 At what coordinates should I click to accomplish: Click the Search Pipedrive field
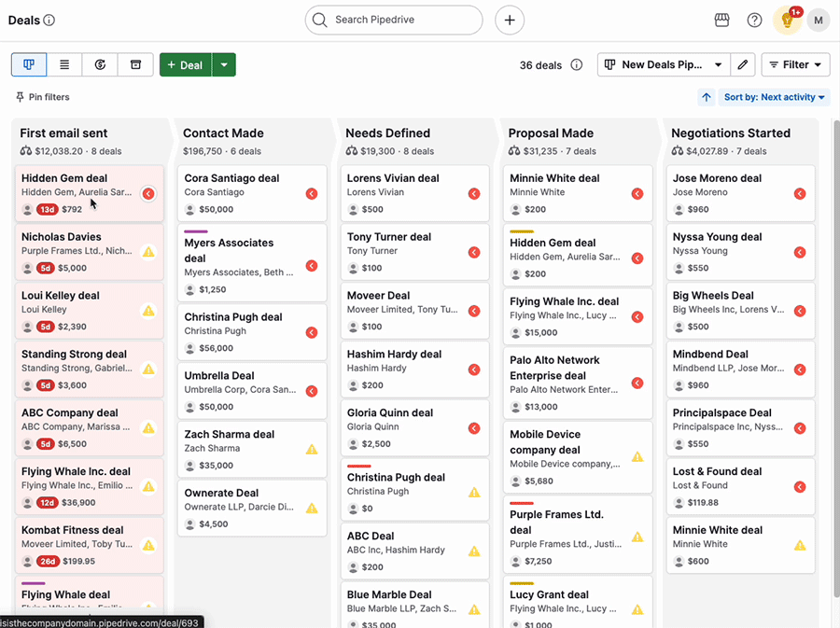394,21
